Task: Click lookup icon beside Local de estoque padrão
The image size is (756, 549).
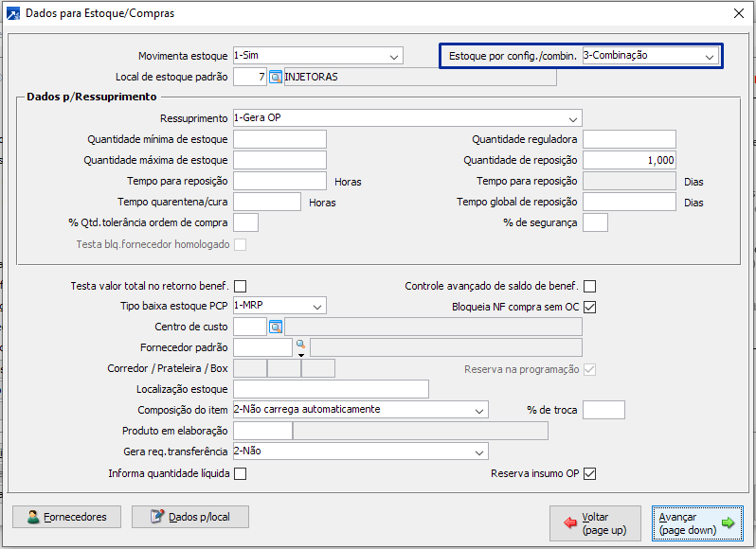Action: (x=276, y=77)
